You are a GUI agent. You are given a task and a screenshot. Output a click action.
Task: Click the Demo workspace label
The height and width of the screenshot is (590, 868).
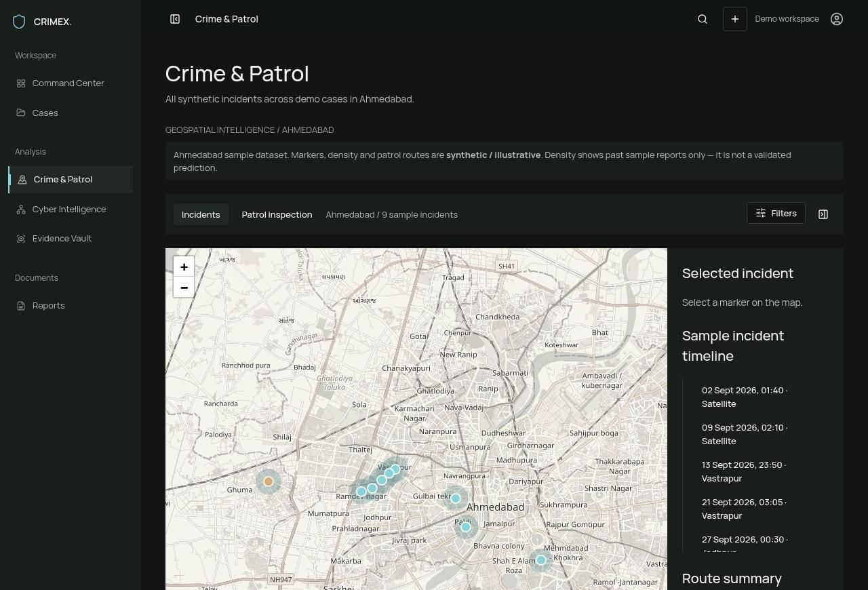(787, 19)
